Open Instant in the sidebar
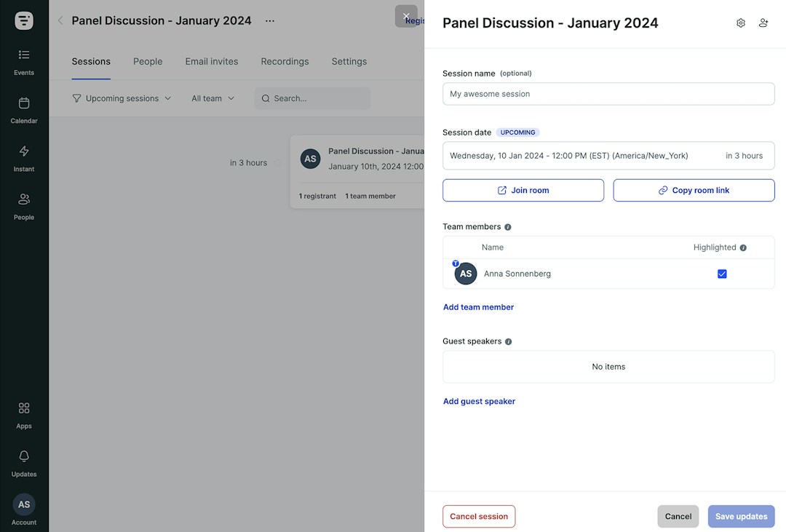Viewport: 786px width, 532px height. (23, 159)
